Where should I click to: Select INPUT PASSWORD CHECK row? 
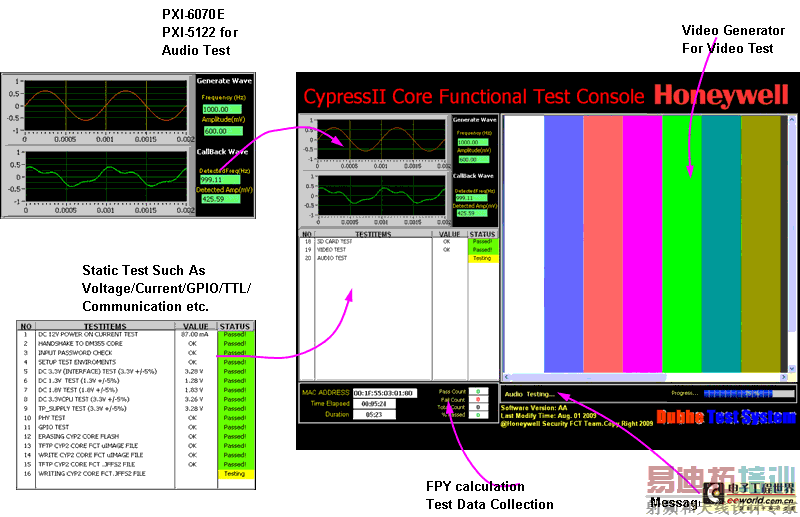136,353
